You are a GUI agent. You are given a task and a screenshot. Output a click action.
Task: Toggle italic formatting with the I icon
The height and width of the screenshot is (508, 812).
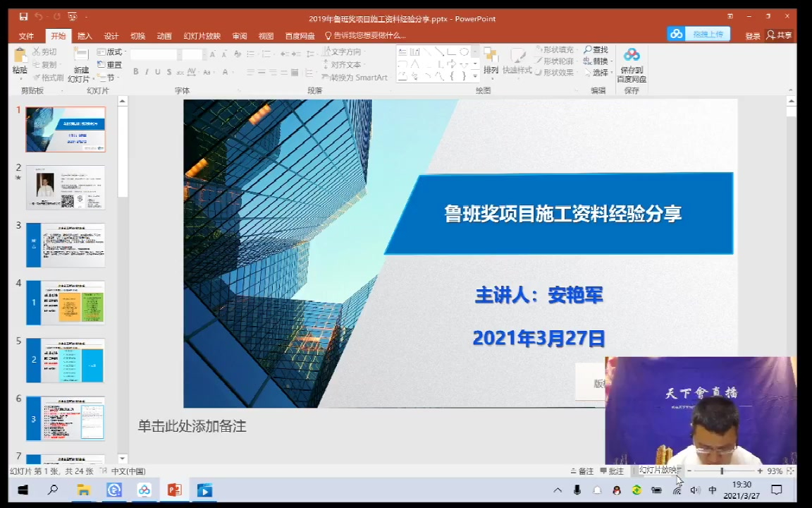[x=147, y=71]
